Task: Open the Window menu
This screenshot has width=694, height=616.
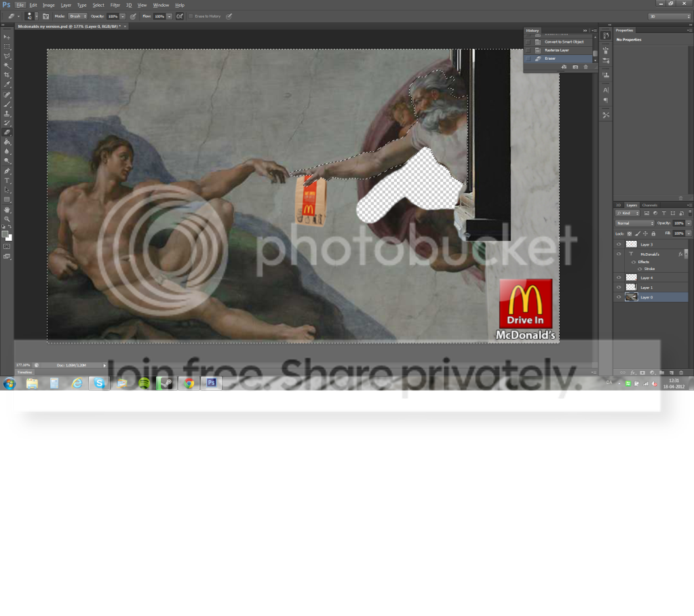Action: click(161, 5)
